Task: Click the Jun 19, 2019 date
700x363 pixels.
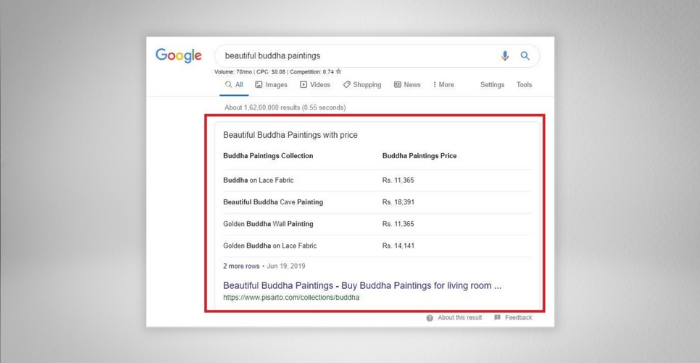Action: coord(286,266)
